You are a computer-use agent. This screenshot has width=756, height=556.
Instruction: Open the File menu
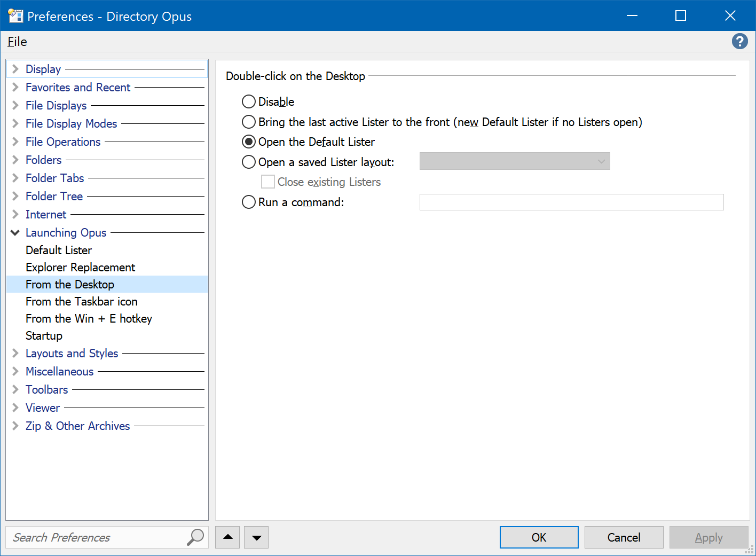[17, 42]
